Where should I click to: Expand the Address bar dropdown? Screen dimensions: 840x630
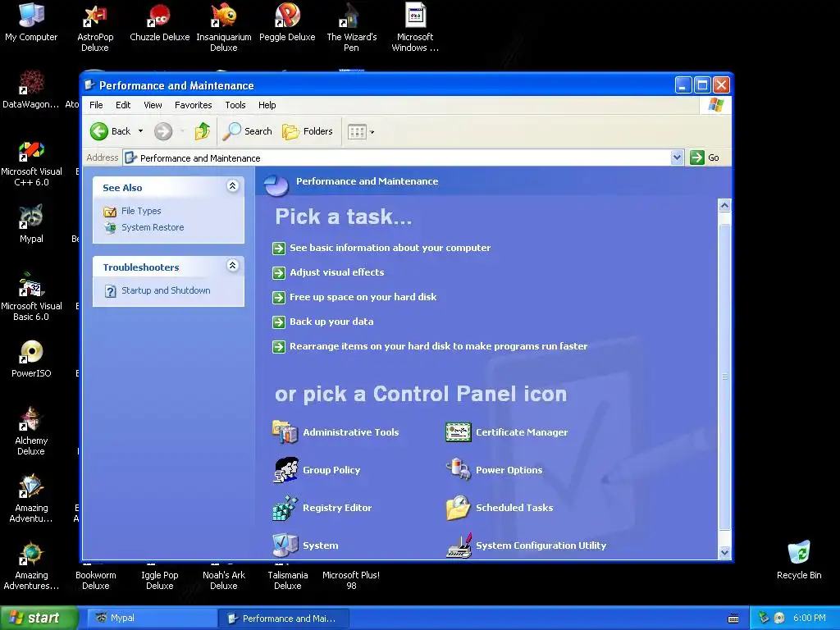click(x=677, y=157)
